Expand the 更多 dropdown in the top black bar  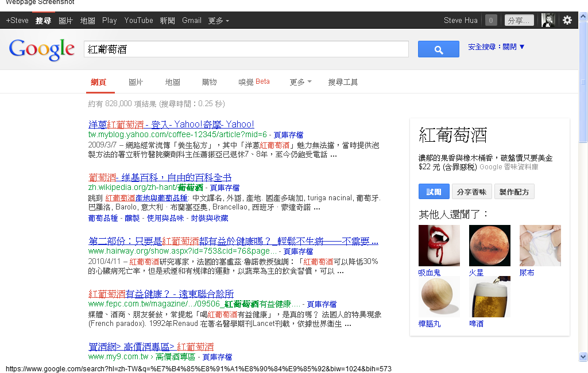219,21
